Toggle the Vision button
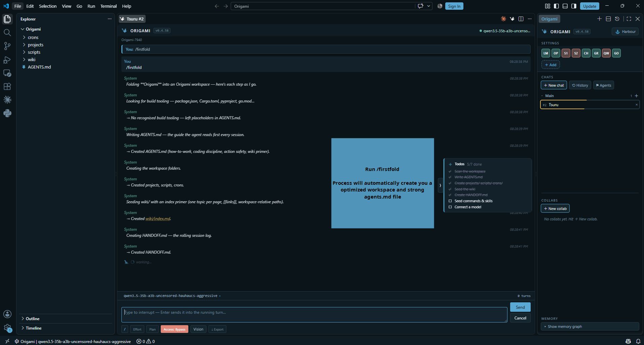 (x=198, y=329)
